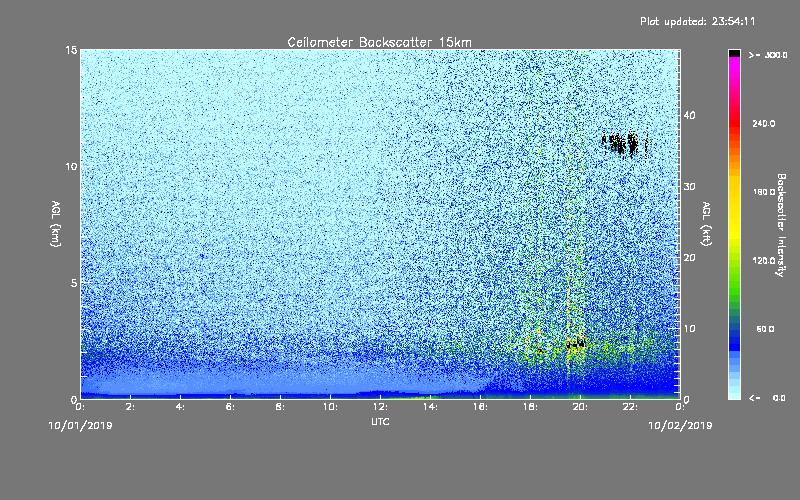800x500 pixels.
Task: Click the '10:' hour tick on the time axis
Action: [330, 407]
